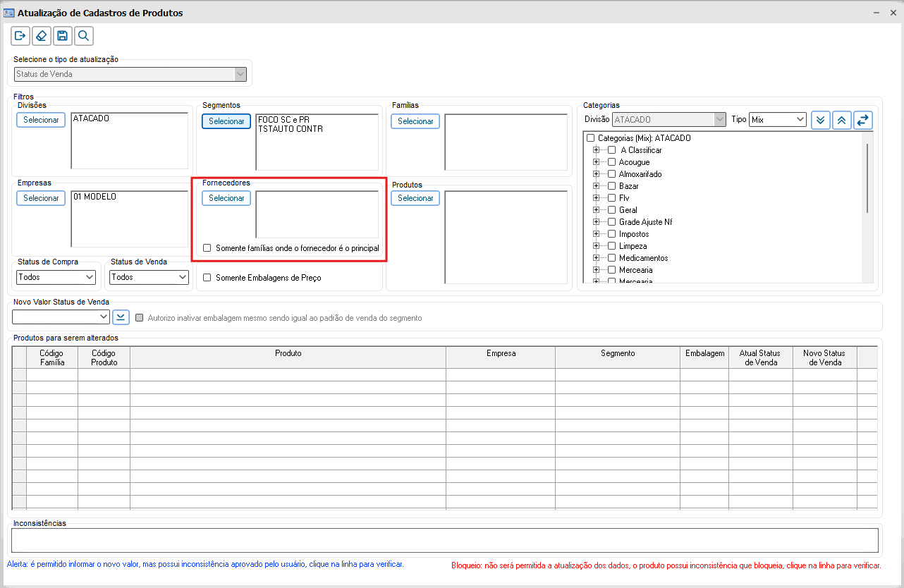Open the Tipo dropdown showing Mix

pyautogui.click(x=778, y=120)
